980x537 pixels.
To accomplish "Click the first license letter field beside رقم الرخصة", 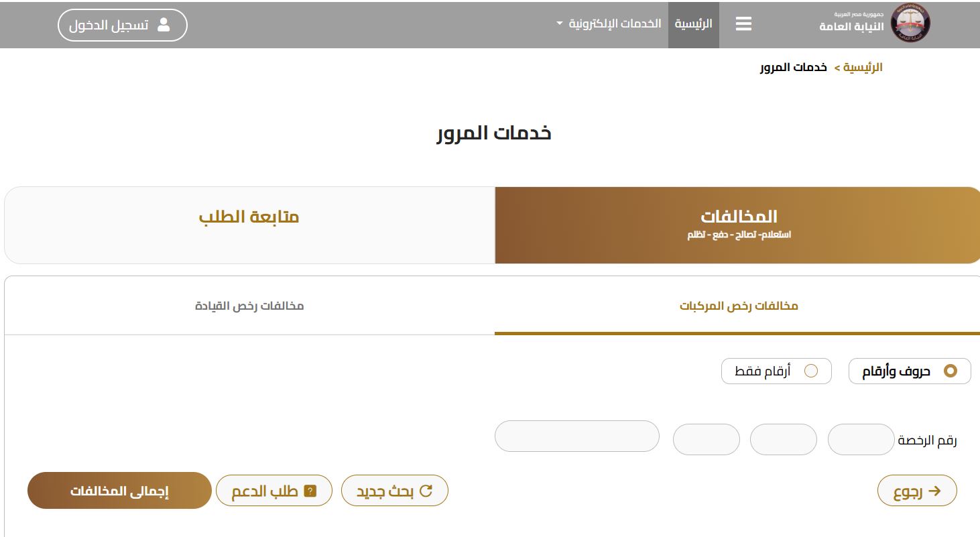I will pos(861,439).
